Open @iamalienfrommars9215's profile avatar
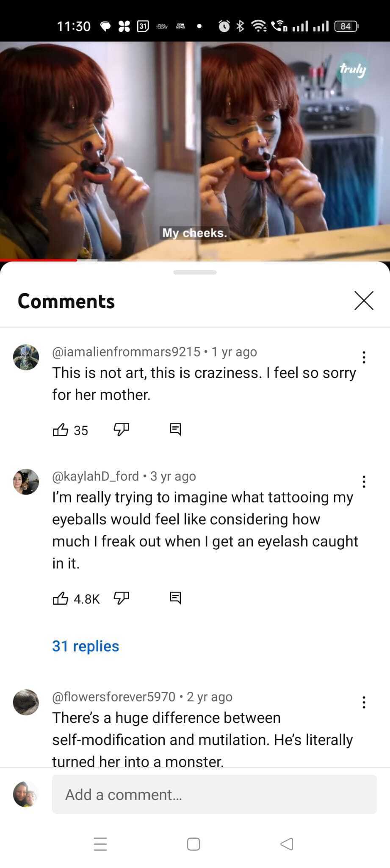The image size is (390, 868). pos(26,357)
